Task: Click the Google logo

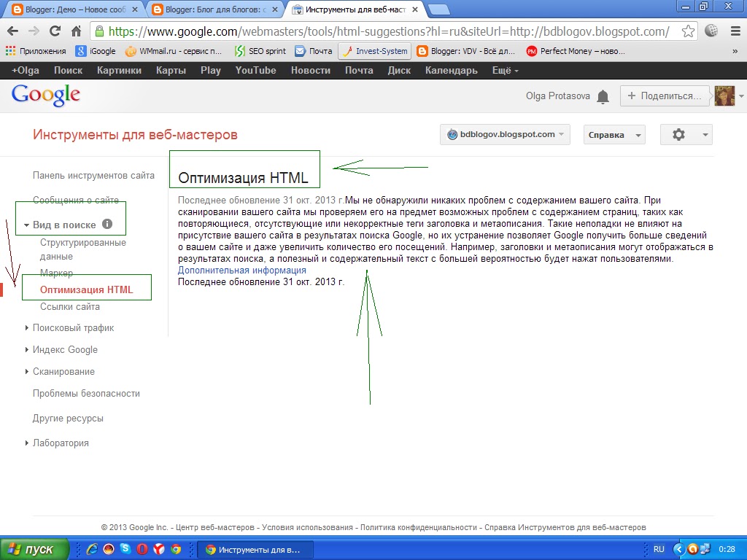Action: pyautogui.click(x=46, y=96)
